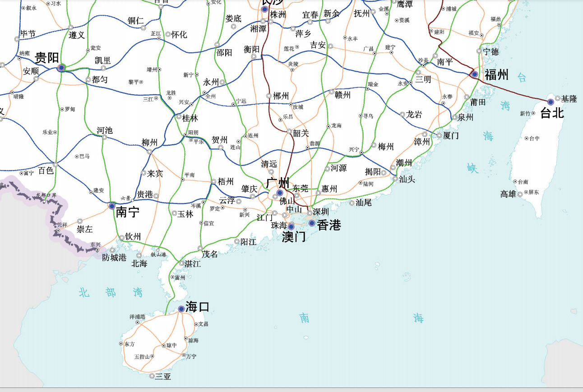Click the 凯里 city label
Viewport: 583px width, 392px height.
point(102,60)
